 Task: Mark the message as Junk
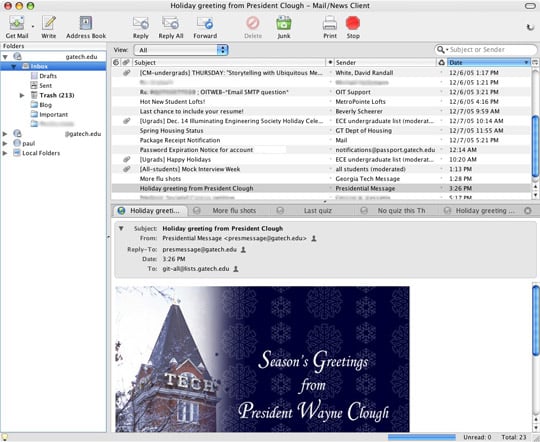(x=284, y=23)
